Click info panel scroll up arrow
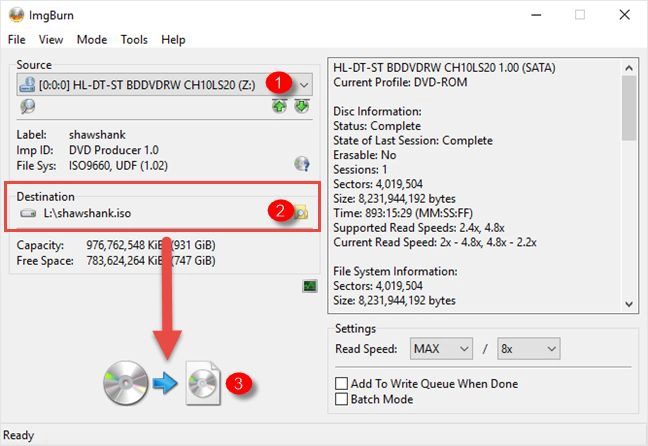Viewport: 648px width, 446px height. pos(629,68)
